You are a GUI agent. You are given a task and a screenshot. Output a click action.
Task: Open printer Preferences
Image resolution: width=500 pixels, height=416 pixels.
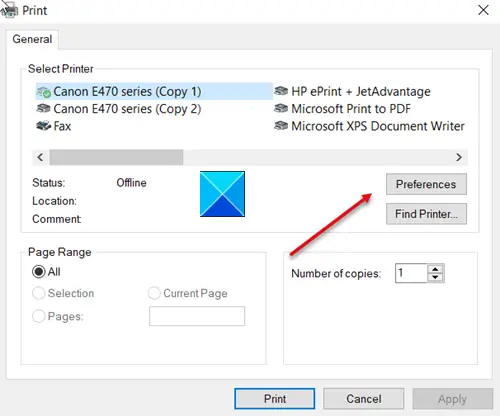point(426,184)
